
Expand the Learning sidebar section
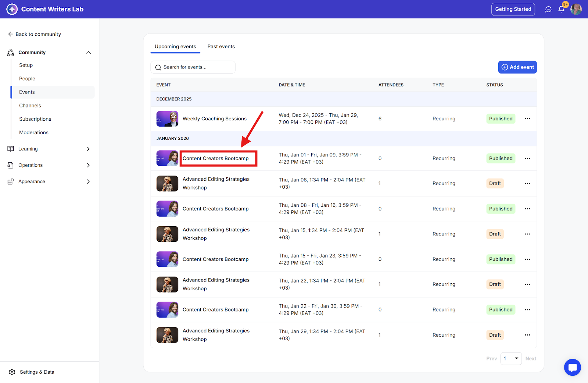coord(88,149)
